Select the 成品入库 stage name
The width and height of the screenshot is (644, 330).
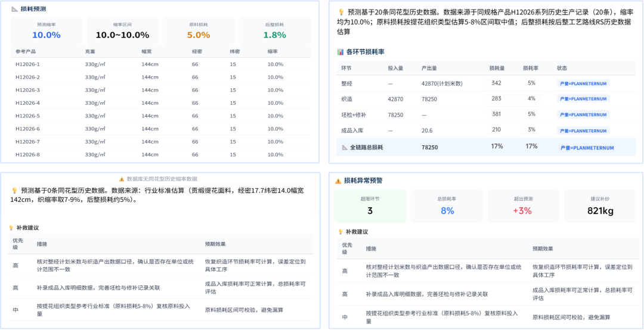coord(352,131)
